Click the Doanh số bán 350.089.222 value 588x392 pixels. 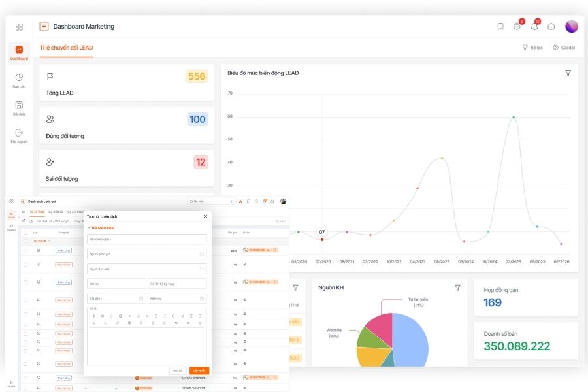[x=517, y=346]
